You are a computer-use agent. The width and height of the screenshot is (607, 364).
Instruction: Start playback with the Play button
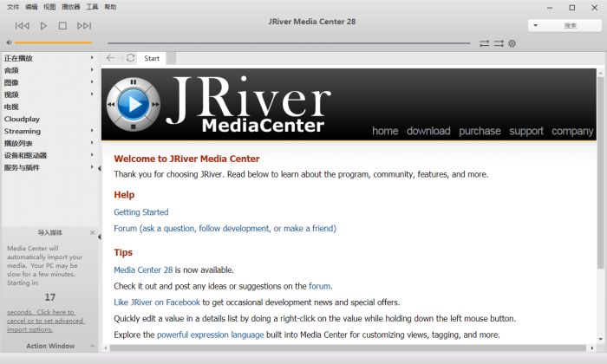pyautogui.click(x=43, y=26)
